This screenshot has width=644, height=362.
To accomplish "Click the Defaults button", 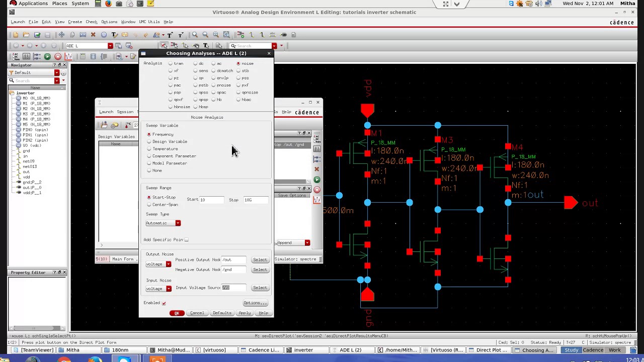I will click(x=222, y=313).
